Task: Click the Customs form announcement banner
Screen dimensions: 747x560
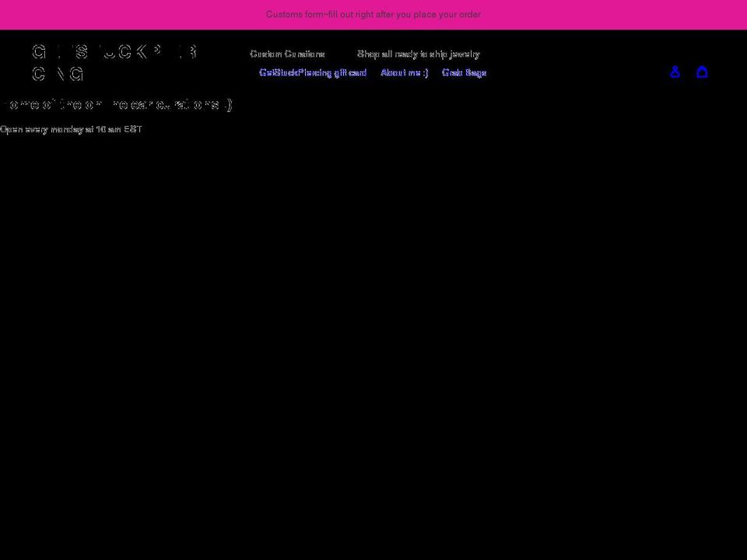Action: [x=373, y=14]
